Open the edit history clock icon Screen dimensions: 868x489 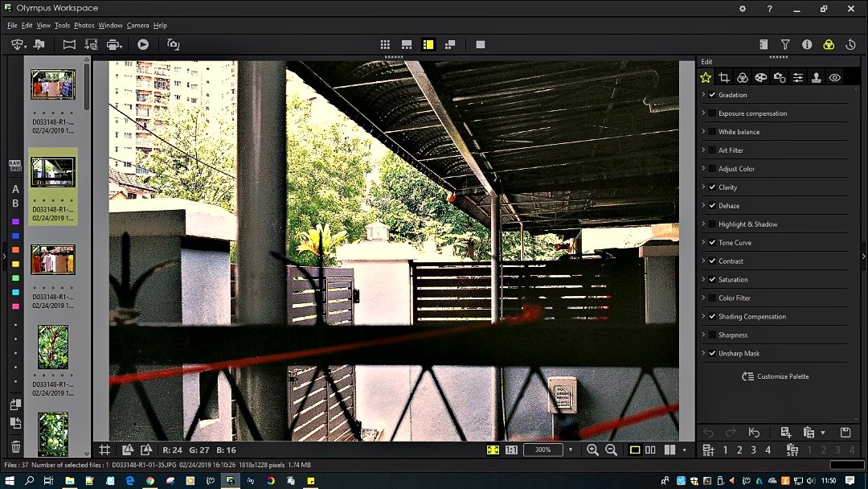(851, 44)
